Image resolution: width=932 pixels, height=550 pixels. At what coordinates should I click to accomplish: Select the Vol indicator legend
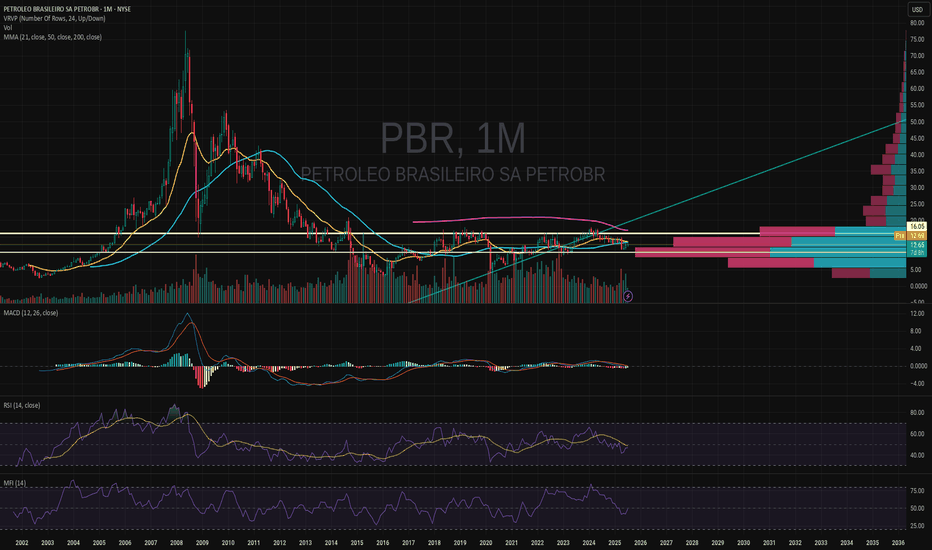[x=7, y=28]
